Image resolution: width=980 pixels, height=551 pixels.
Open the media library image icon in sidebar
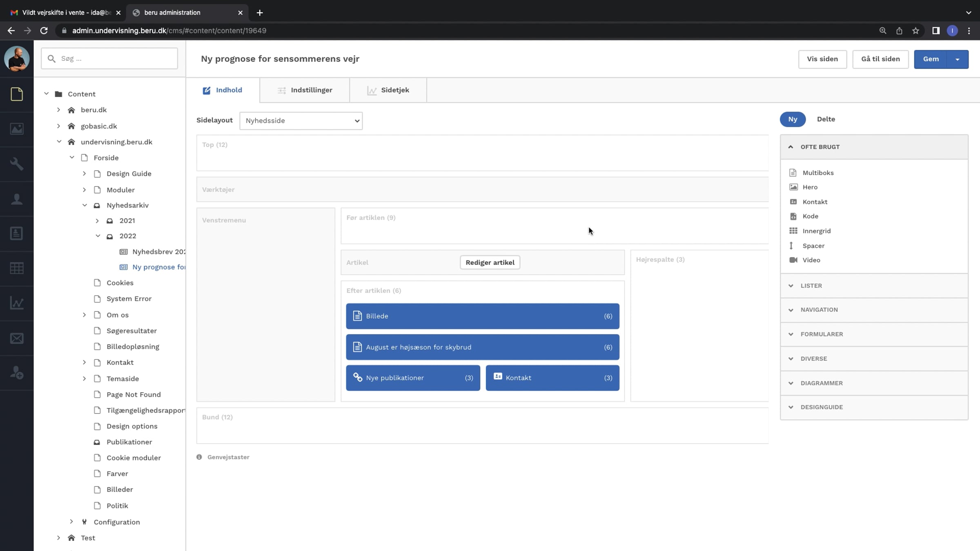pos(17,129)
